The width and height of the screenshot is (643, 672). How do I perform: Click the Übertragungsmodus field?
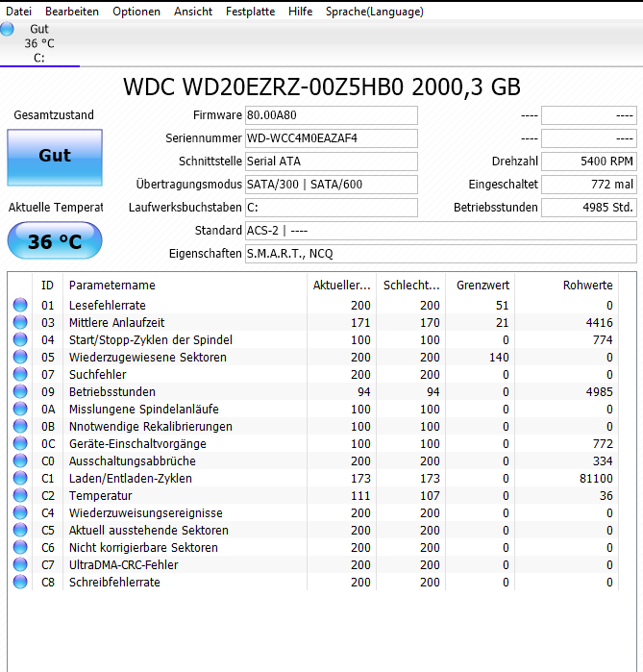pos(332,185)
